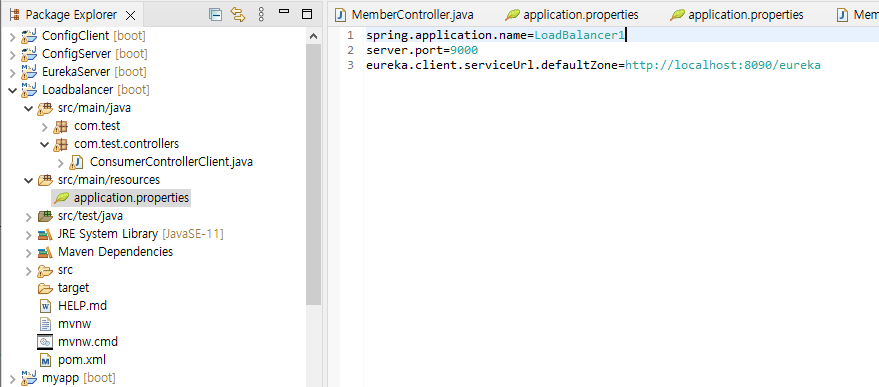Click the JRE System Library icon

tap(45, 234)
